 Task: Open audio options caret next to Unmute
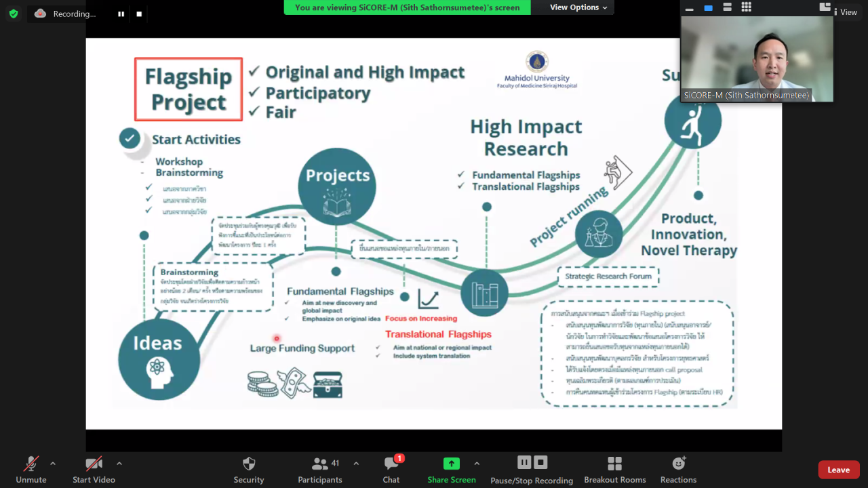(x=53, y=464)
